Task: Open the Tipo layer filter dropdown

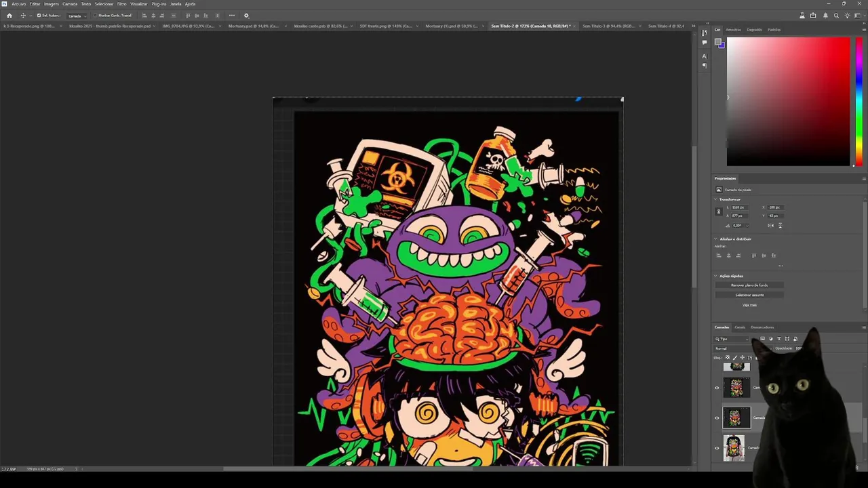Action: pos(732,339)
